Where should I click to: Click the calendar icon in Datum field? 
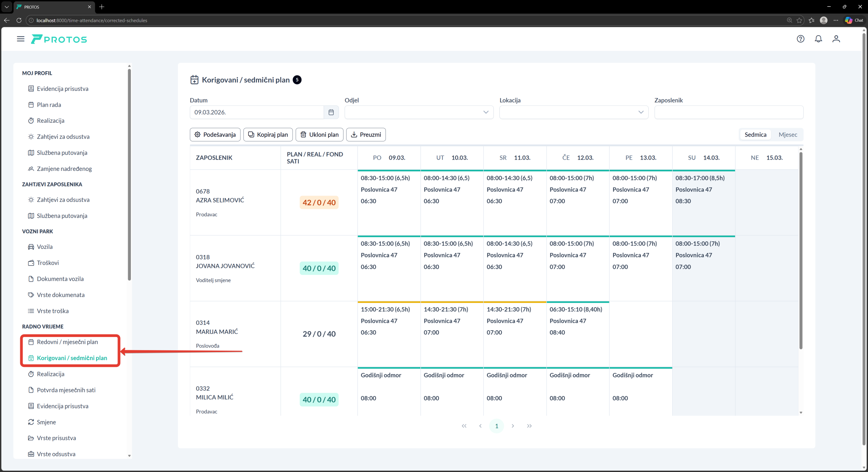tap(331, 112)
